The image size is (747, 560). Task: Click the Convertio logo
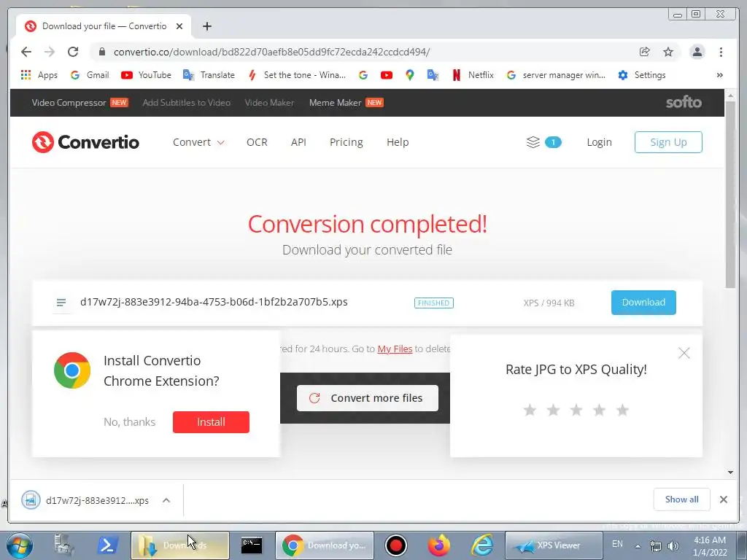pos(86,142)
